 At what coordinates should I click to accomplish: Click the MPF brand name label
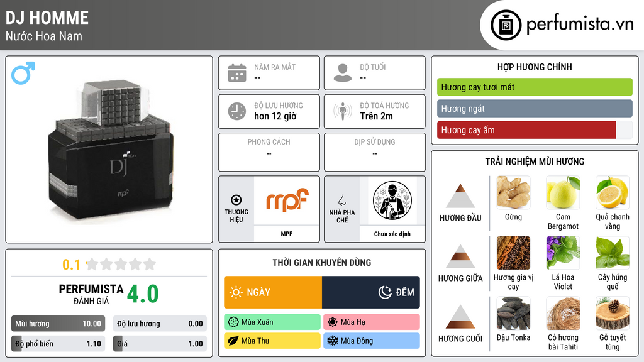click(x=287, y=234)
